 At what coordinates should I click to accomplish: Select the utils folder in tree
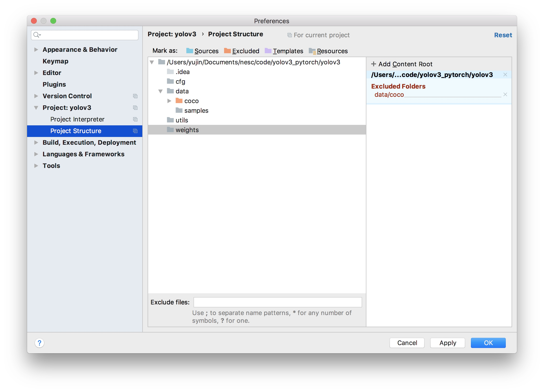181,120
